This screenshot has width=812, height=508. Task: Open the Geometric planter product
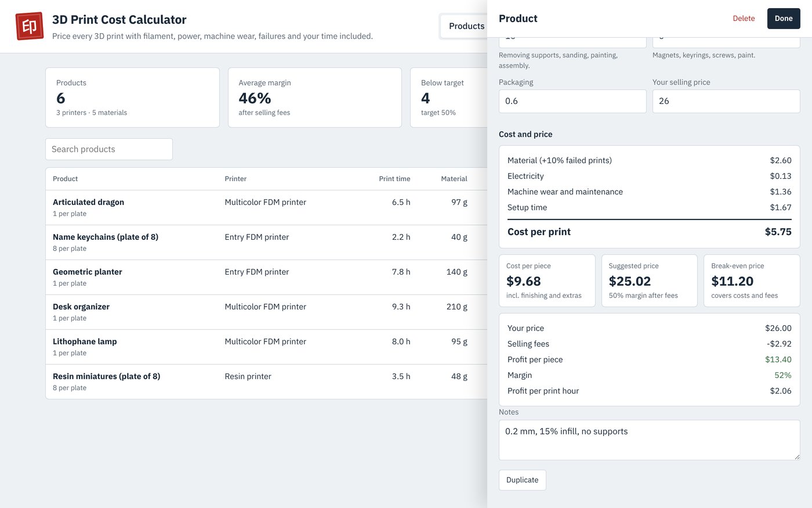(x=266, y=278)
